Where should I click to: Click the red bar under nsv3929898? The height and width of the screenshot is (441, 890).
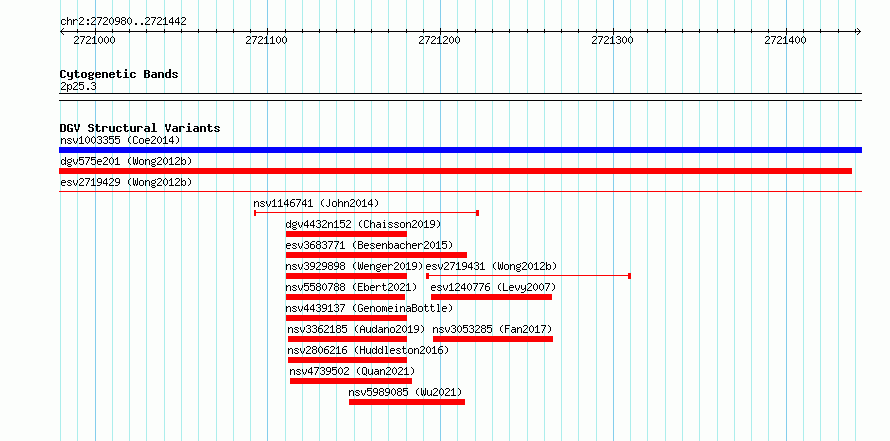(x=346, y=276)
